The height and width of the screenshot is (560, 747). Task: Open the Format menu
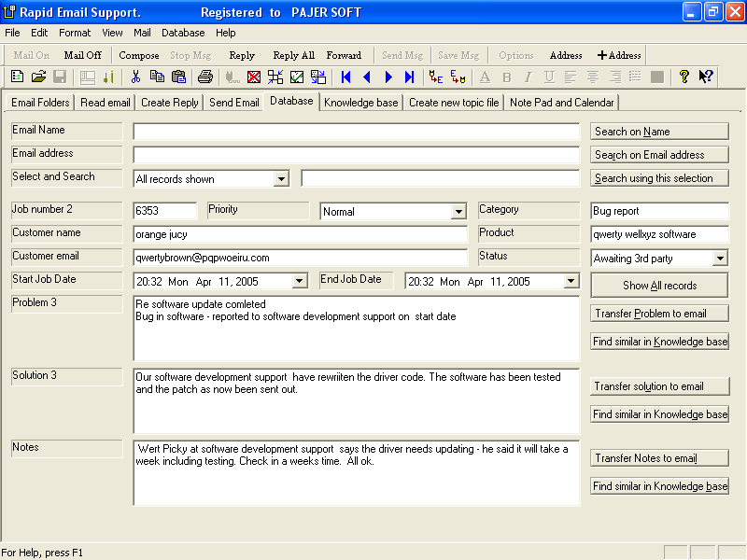click(75, 33)
